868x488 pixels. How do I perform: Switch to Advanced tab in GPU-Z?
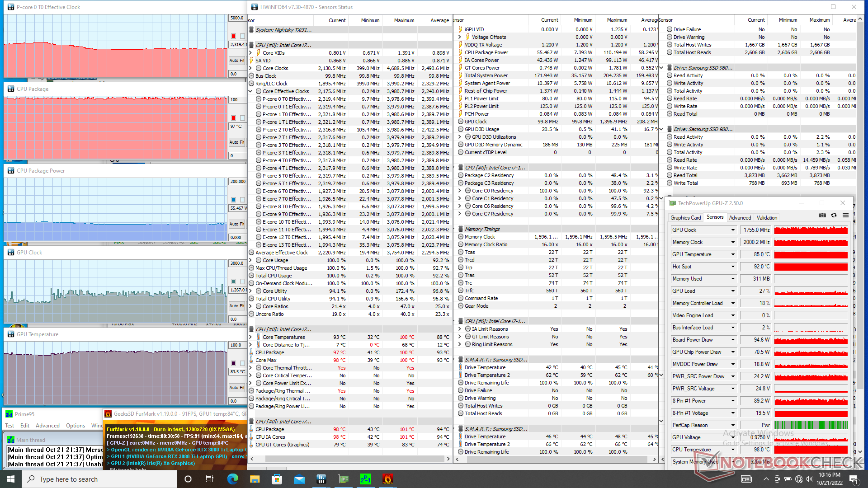[x=740, y=218]
